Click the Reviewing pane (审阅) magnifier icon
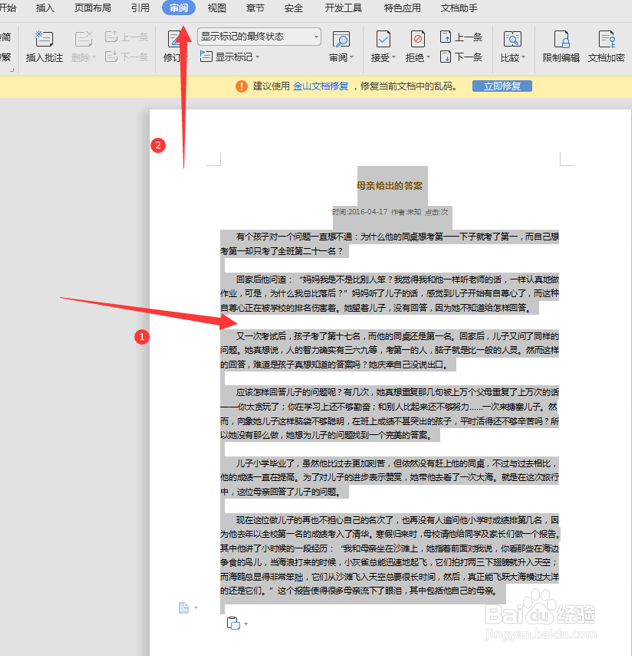This screenshot has width=632, height=656. [341, 40]
